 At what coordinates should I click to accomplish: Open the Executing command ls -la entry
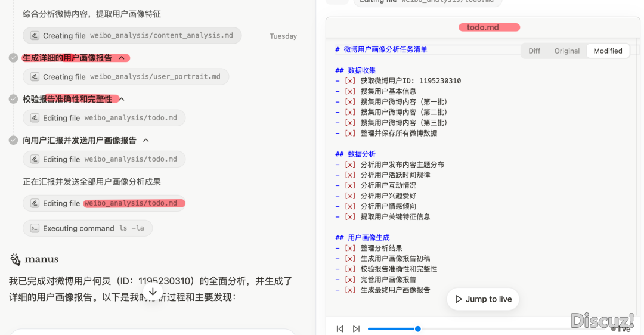[88, 228]
